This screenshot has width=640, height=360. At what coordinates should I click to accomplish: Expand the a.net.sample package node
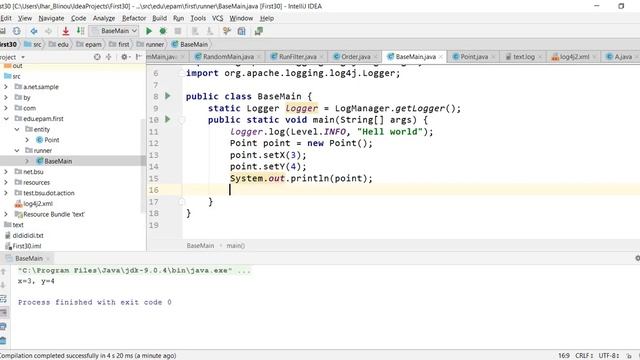click(6, 87)
